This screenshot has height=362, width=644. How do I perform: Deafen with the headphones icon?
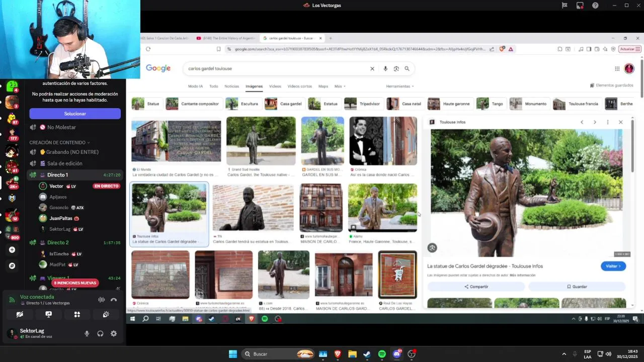pyautogui.click(x=100, y=333)
